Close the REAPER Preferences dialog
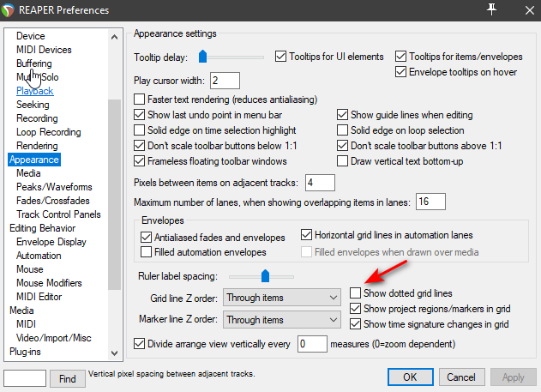541x392 pixels. pyautogui.click(x=530, y=10)
